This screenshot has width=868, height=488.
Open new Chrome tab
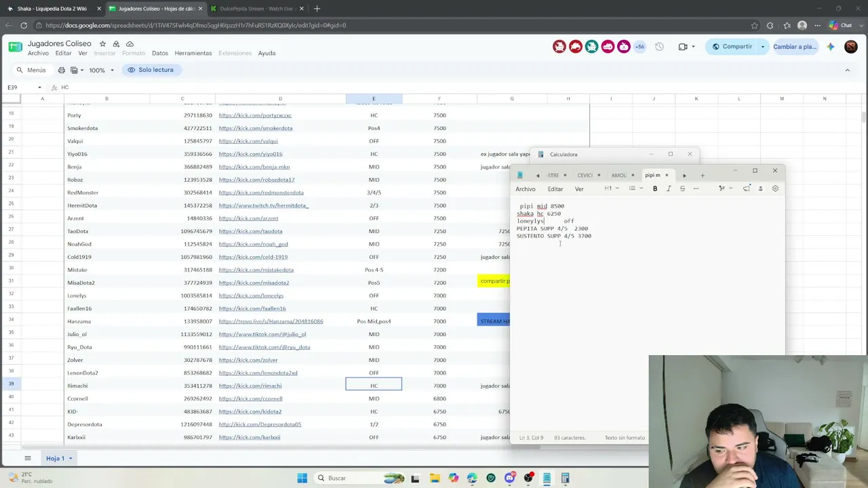point(317,9)
